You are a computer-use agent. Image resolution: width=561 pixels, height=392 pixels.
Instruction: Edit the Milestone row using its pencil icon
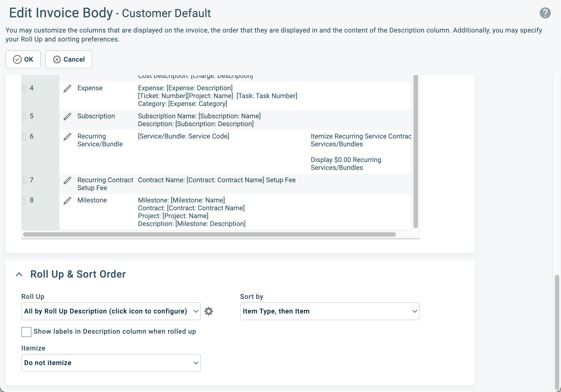[67, 201]
